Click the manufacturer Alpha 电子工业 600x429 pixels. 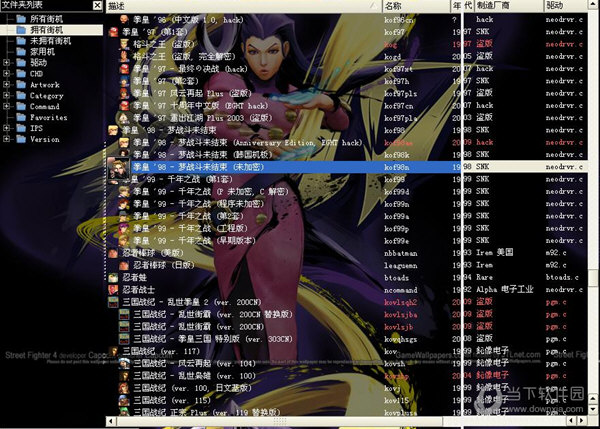click(x=505, y=289)
